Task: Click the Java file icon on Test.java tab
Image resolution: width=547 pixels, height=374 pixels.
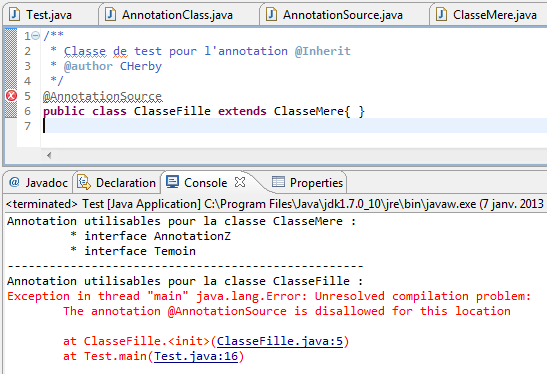Action: 14,15
